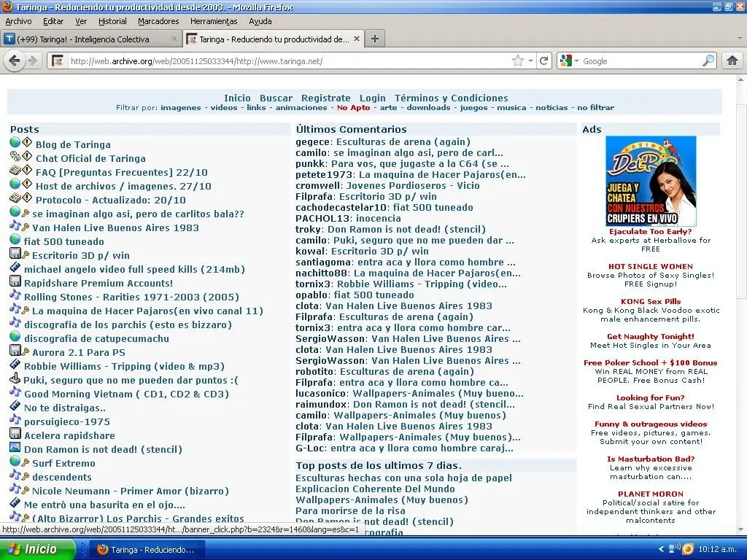This screenshot has width=747, height=560.
Task: Close the Taringa Reduciendo tu productividad tab
Action: coord(356,39)
